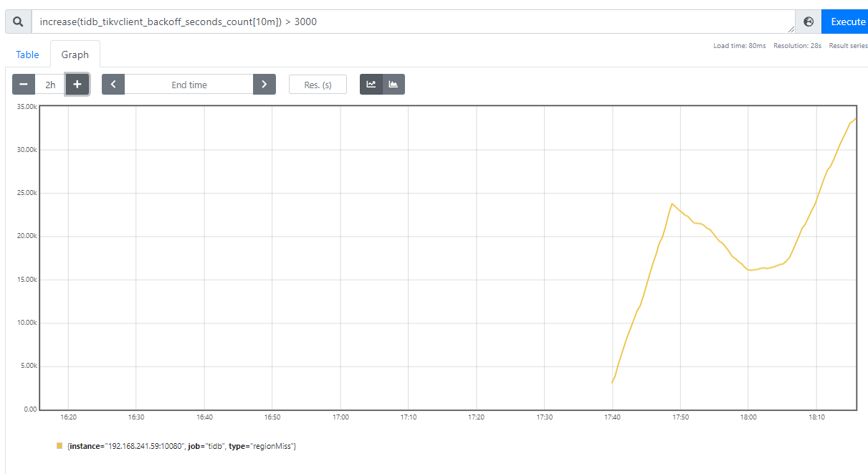Move end time forward with right chevron
Viewport: 868px width, 474px height.
[x=264, y=85]
